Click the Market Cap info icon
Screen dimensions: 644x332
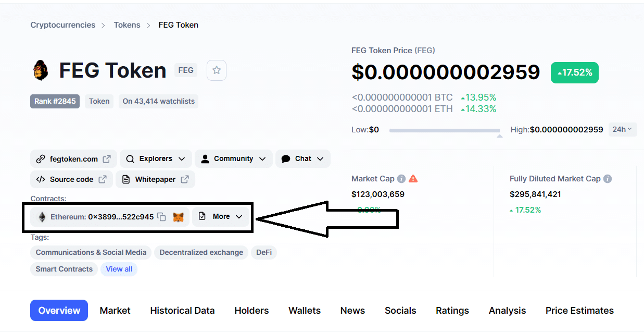tap(401, 179)
